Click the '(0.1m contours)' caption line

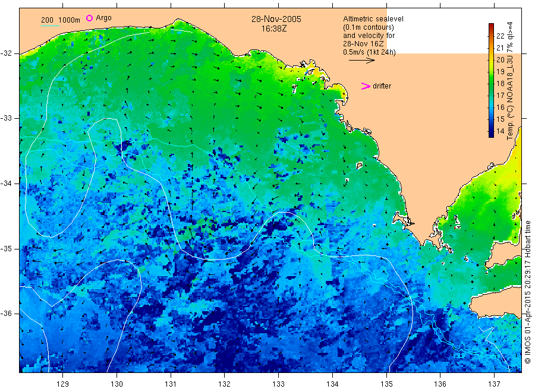[x=368, y=27]
